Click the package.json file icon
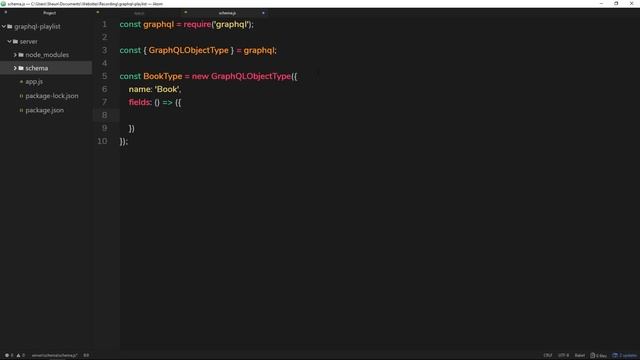Screen dimensions: 640x360 tap(21, 110)
